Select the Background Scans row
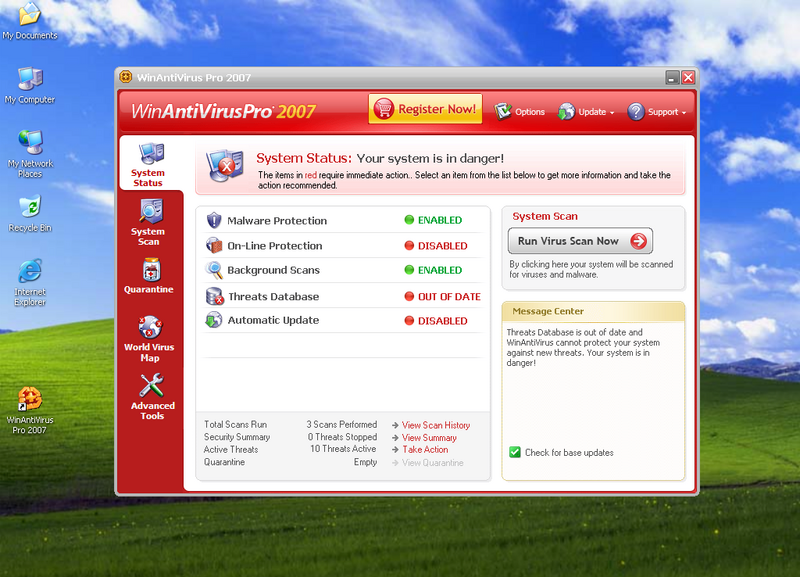 343,270
